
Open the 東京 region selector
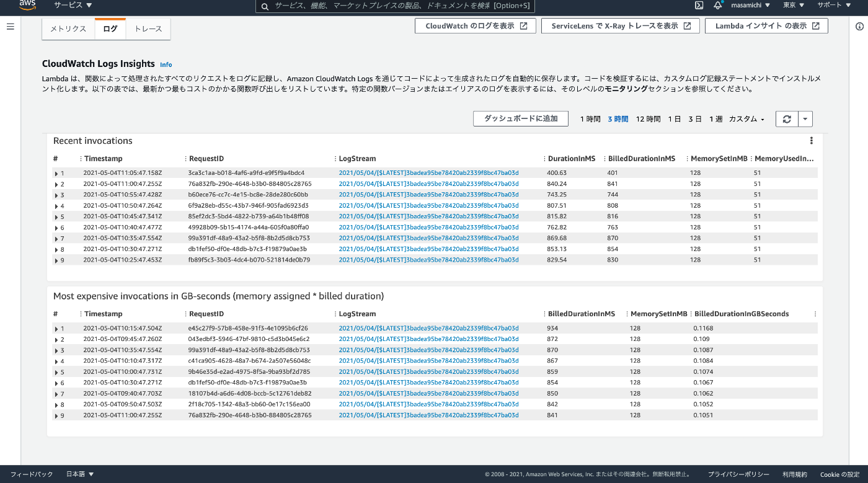point(794,5)
